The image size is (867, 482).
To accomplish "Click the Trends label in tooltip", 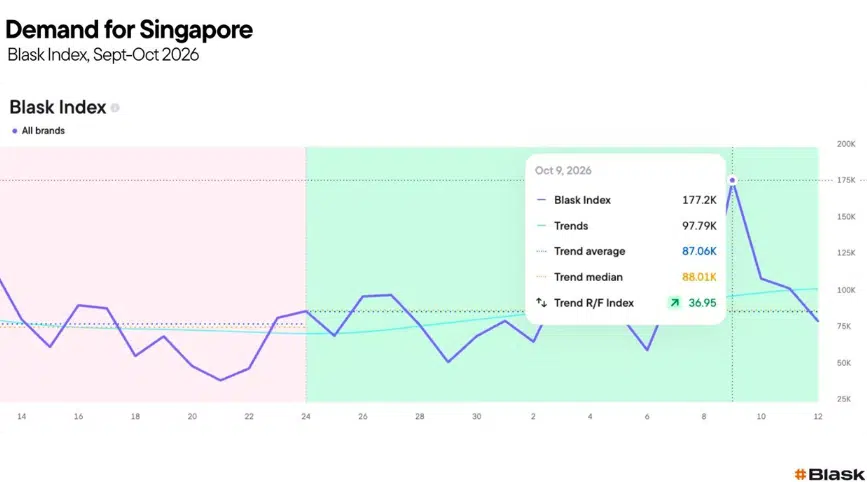I will coord(571,226).
